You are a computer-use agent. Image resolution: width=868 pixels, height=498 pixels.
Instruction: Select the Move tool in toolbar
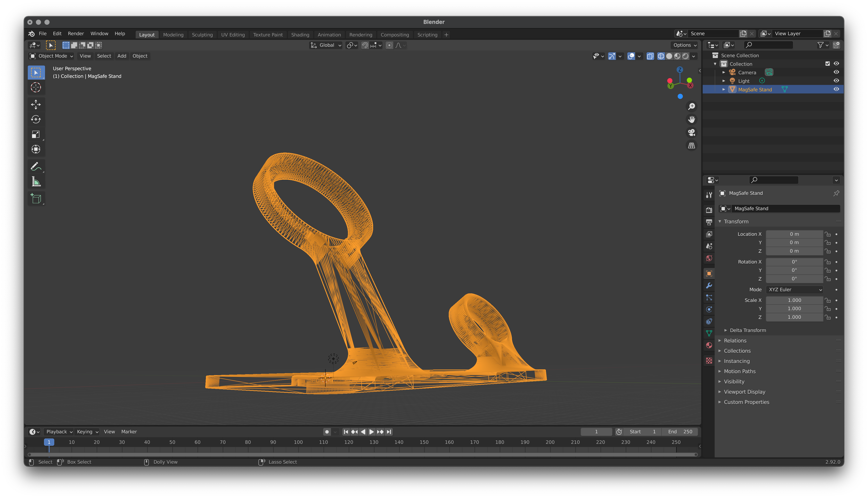(x=36, y=104)
